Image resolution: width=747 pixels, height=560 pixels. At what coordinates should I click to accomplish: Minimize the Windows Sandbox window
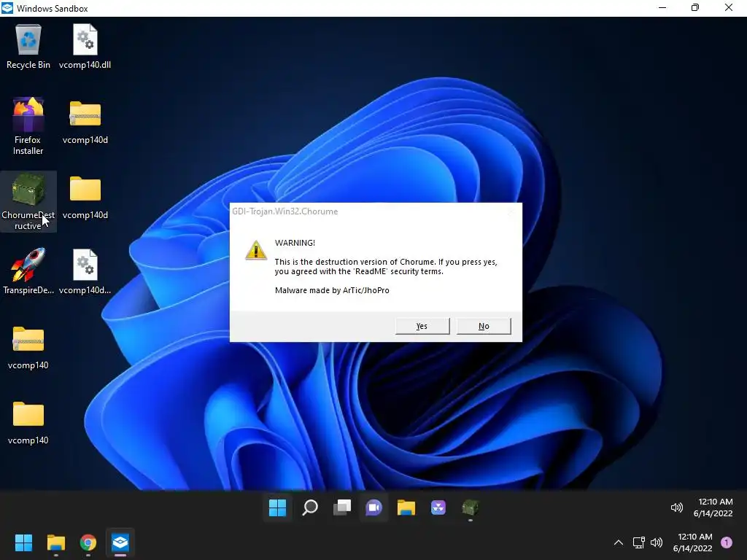click(x=662, y=7)
